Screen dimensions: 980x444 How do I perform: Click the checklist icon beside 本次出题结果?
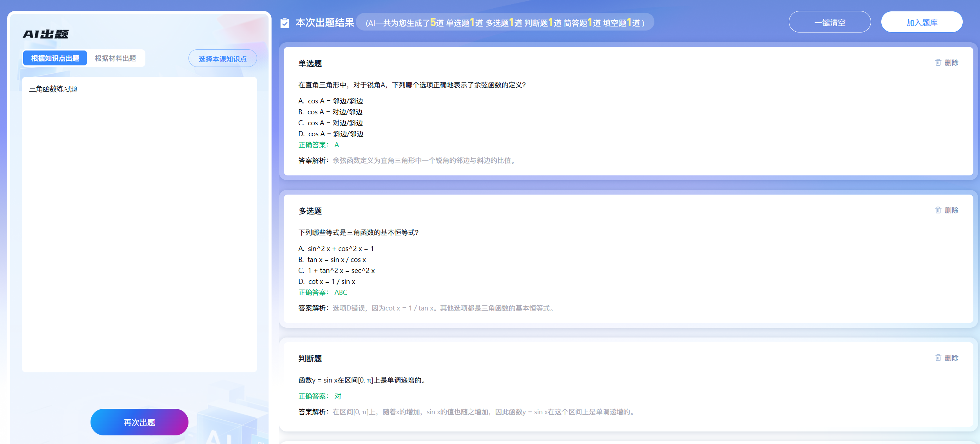(285, 23)
